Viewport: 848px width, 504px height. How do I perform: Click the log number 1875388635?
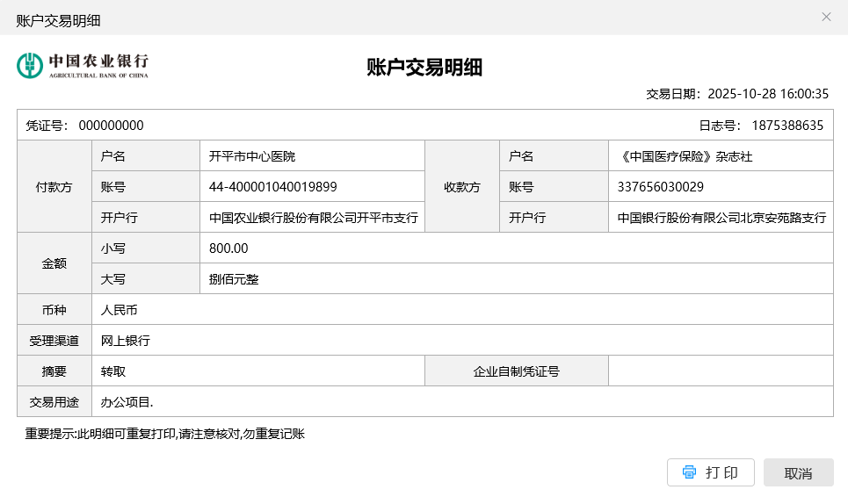pos(787,126)
